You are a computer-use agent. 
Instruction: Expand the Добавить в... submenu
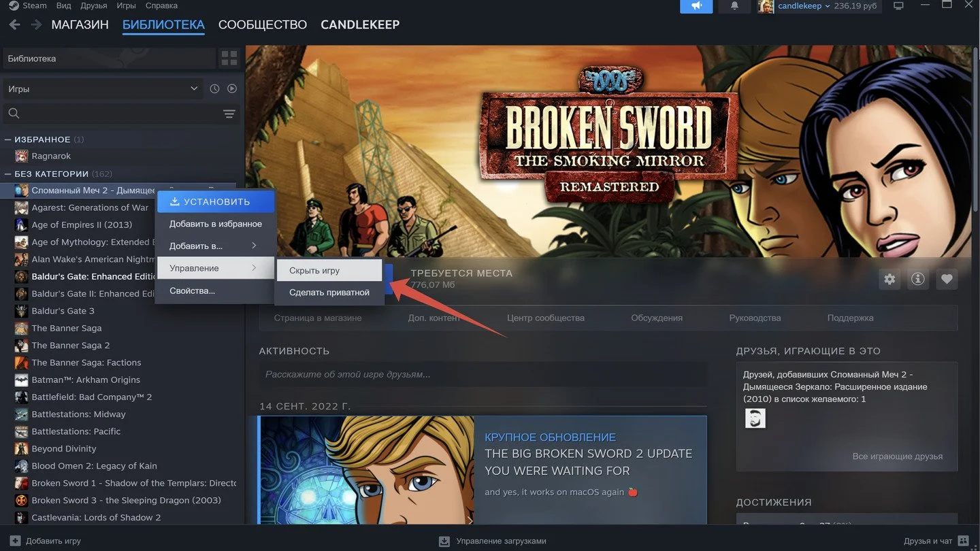[216, 246]
